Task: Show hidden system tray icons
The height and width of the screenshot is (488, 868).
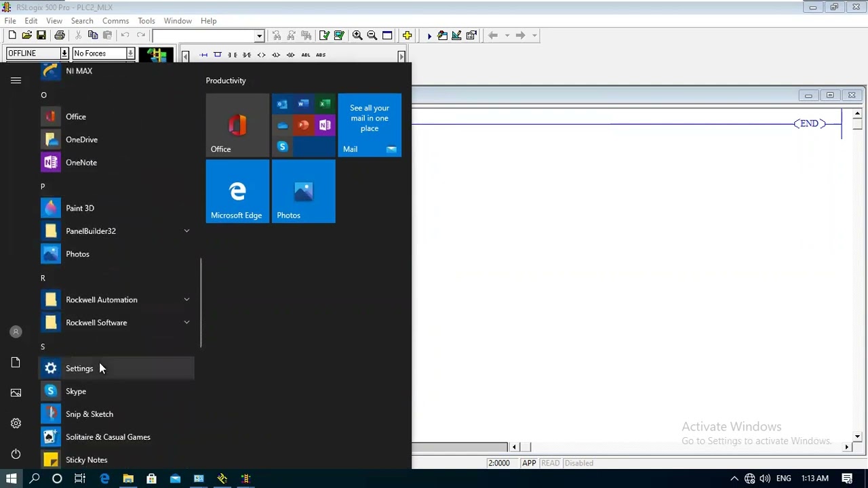Action: pos(734,479)
